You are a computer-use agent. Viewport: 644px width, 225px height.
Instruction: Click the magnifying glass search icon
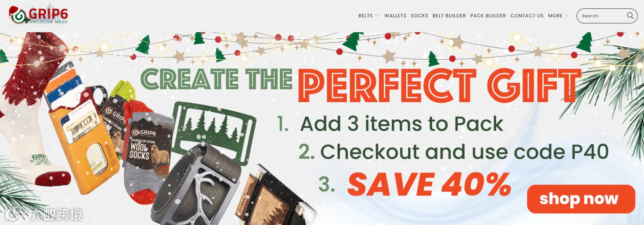click(630, 16)
